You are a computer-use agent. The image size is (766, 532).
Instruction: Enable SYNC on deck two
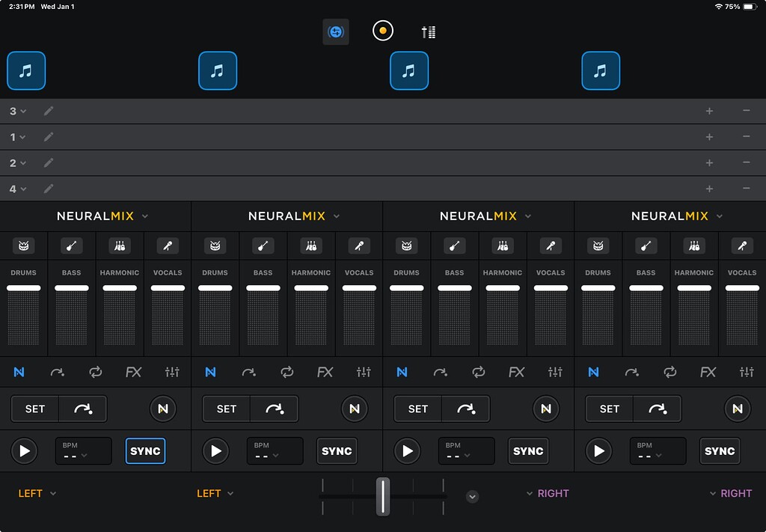(x=337, y=451)
